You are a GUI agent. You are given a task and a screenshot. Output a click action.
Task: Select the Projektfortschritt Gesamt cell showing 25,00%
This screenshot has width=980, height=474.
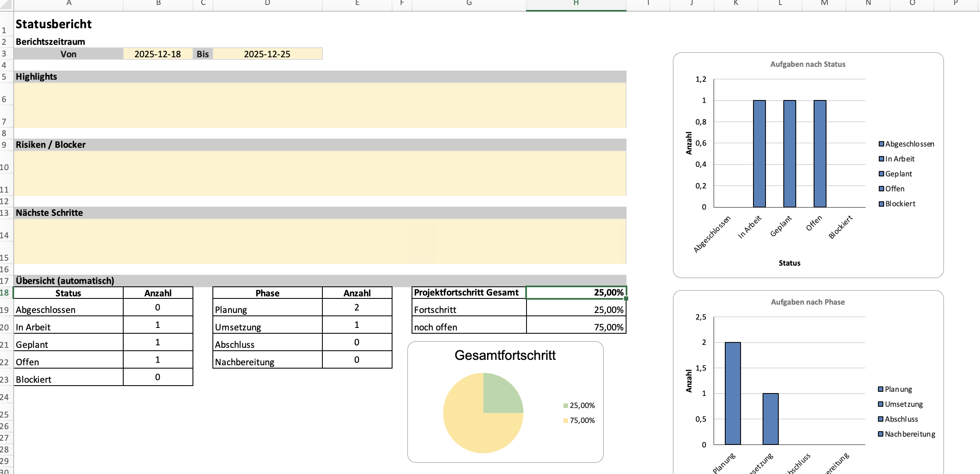coord(576,292)
